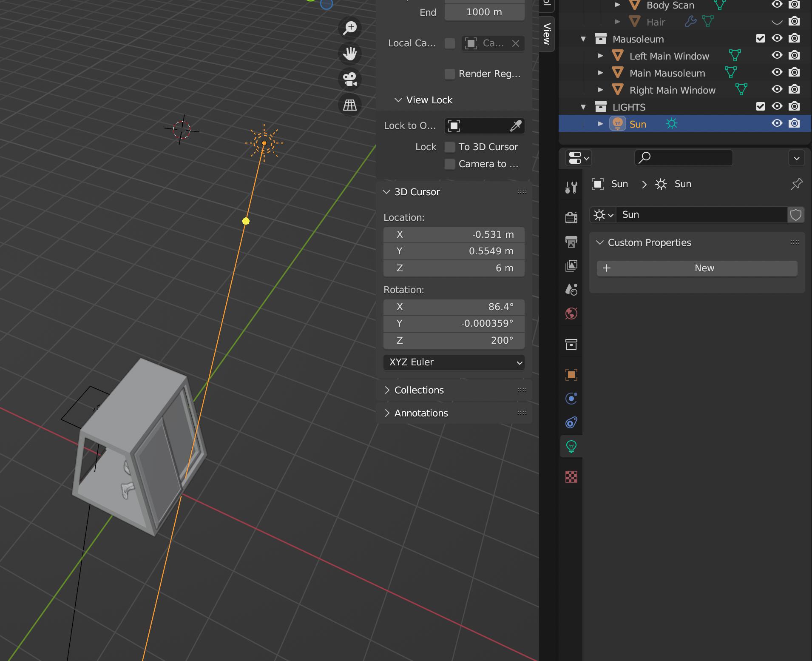Open the Render properties tab icon
The image size is (812, 661).
click(x=571, y=217)
